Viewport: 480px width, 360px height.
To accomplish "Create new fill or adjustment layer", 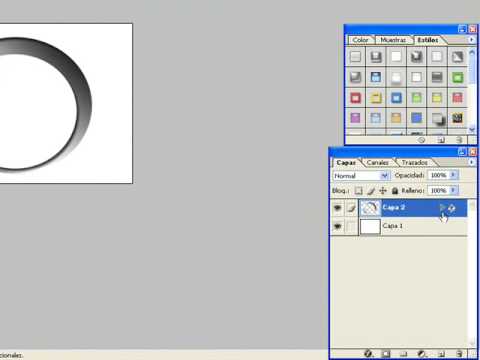I will 422,354.
